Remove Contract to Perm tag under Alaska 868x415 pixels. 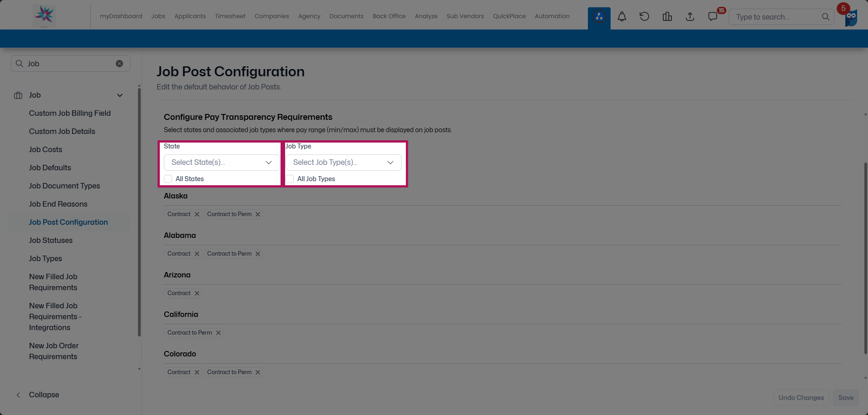[258, 214]
